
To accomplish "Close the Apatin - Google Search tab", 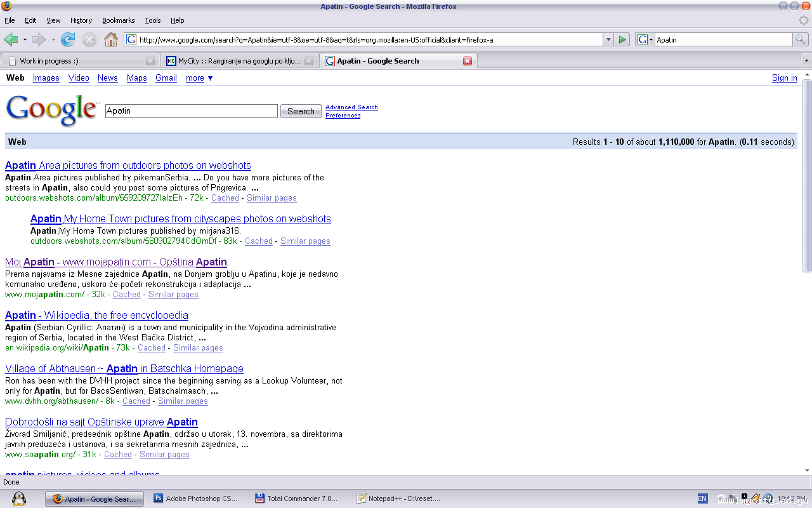I will 468,61.
